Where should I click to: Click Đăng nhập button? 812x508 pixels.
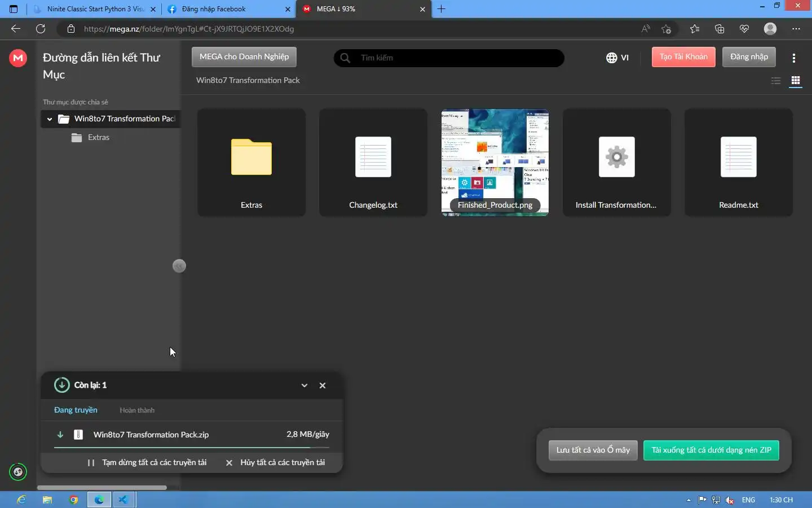(749, 56)
